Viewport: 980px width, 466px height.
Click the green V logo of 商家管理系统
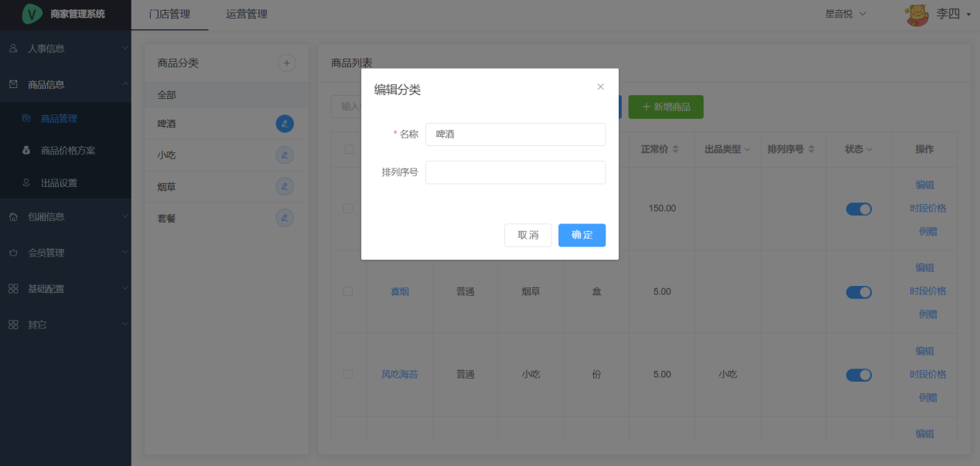[x=32, y=14]
